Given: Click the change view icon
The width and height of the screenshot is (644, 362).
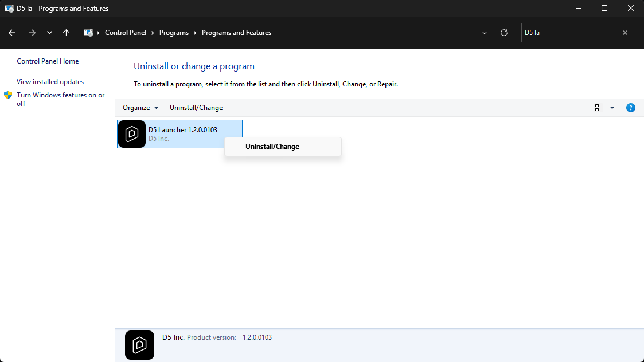Looking at the screenshot, I should [x=599, y=108].
